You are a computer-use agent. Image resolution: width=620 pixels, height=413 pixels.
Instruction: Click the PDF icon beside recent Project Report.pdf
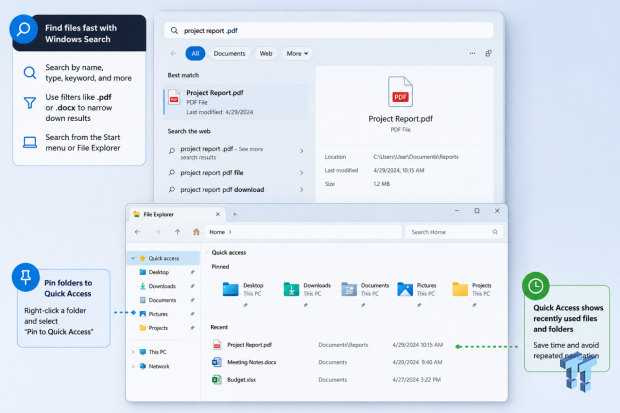pos(217,345)
